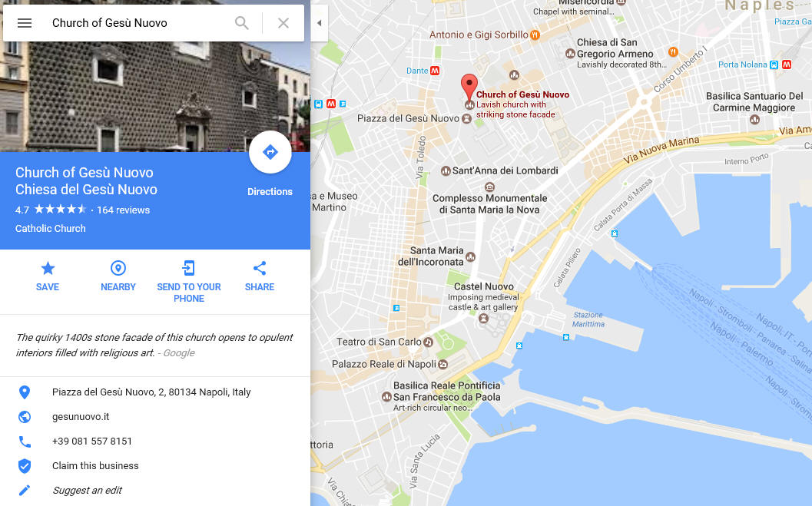Collapse the side panel arrow
Screen dimensions: 812x506
320,23
